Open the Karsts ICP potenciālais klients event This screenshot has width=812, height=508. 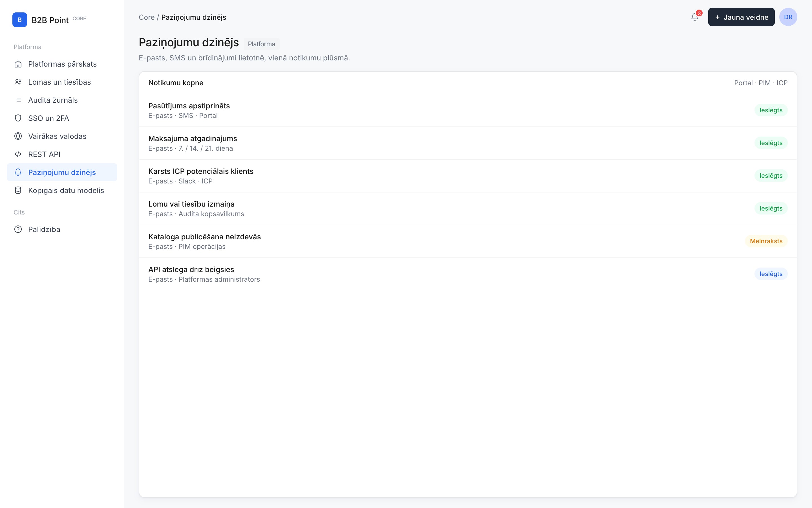click(x=468, y=176)
